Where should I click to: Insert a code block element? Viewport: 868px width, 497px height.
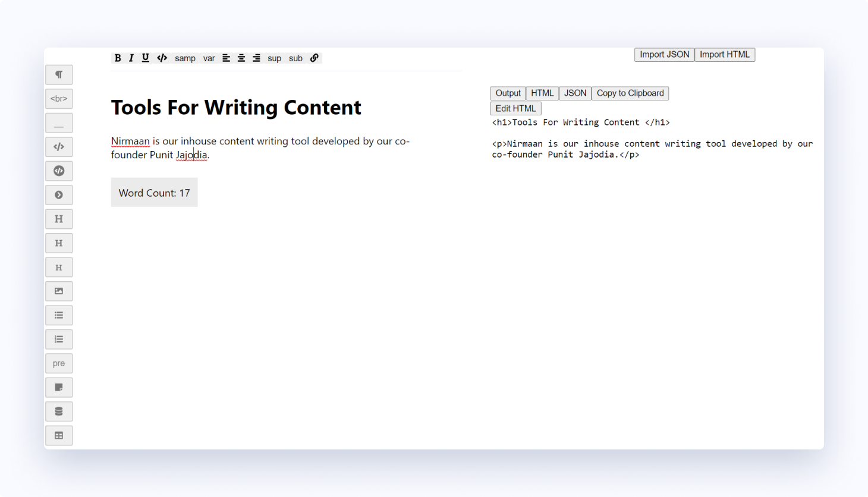coord(59,147)
